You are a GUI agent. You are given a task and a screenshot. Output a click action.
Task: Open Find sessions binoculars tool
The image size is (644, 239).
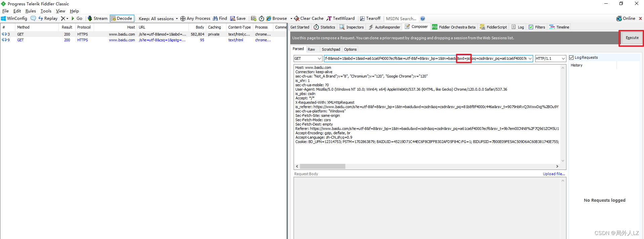[x=220, y=18]
